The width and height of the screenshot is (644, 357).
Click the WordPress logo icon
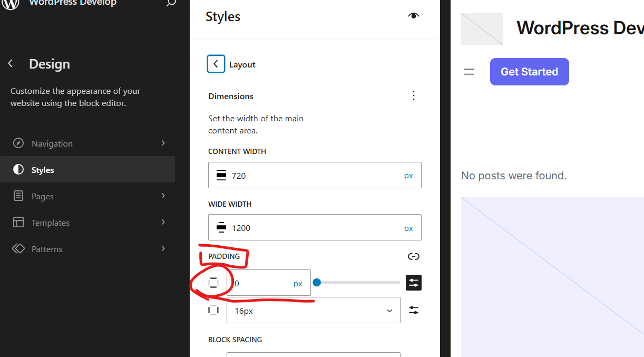click(11, 4)
